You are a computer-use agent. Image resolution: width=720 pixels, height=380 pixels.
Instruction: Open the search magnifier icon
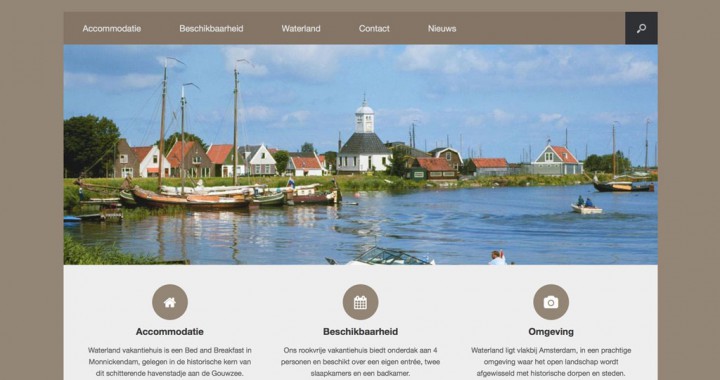641,28
